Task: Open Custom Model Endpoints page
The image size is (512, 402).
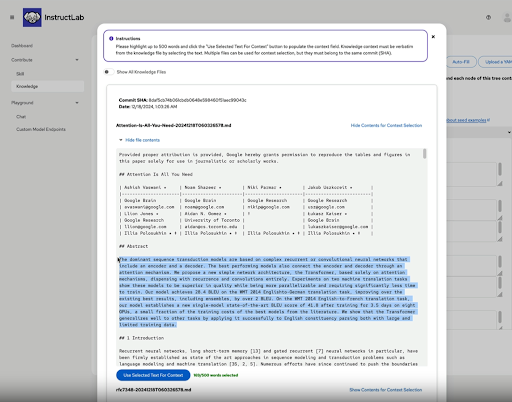Action: 41,129
